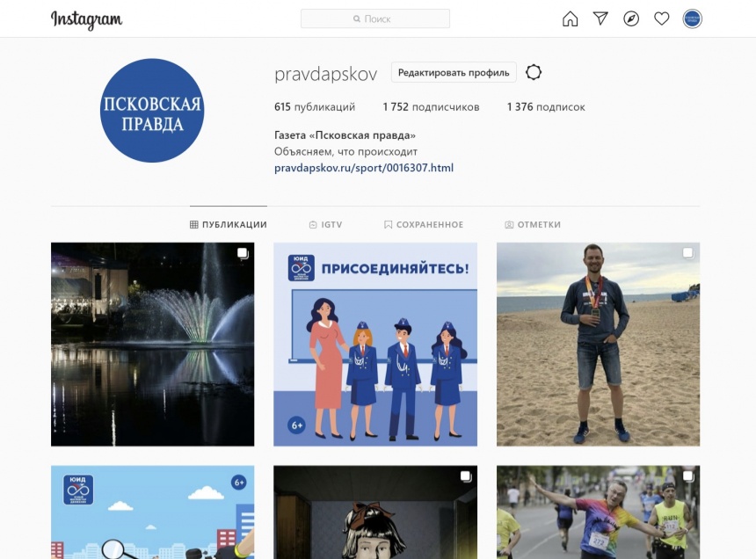Image resolution: width=756 pixels, height=559 pixels.
Task: Open direct messages paper plane icon
Action: pos(600,18)
